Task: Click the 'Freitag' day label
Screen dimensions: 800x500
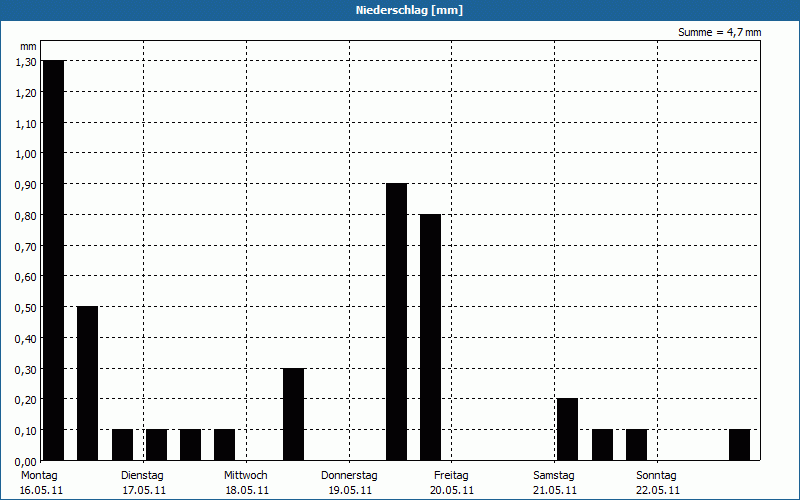Action: pyautogui.click(x=451, y=476)
